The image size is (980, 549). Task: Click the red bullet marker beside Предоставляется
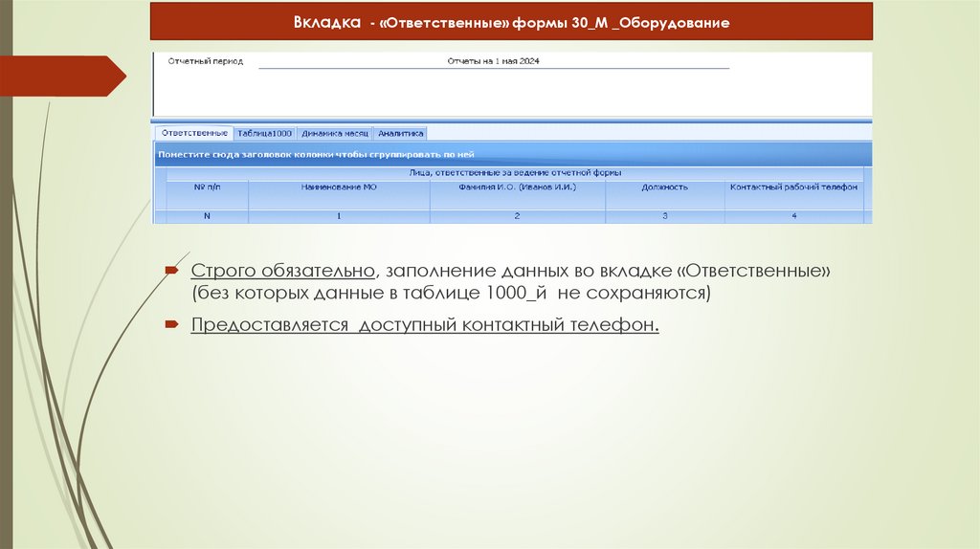[x=172, y=324]
